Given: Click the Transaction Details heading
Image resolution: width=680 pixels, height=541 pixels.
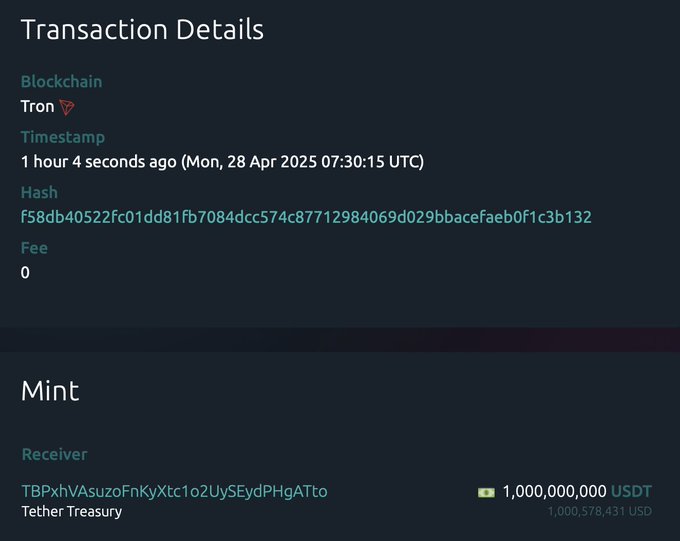Looking at the screenshot, I should click(x=142, y=30).
